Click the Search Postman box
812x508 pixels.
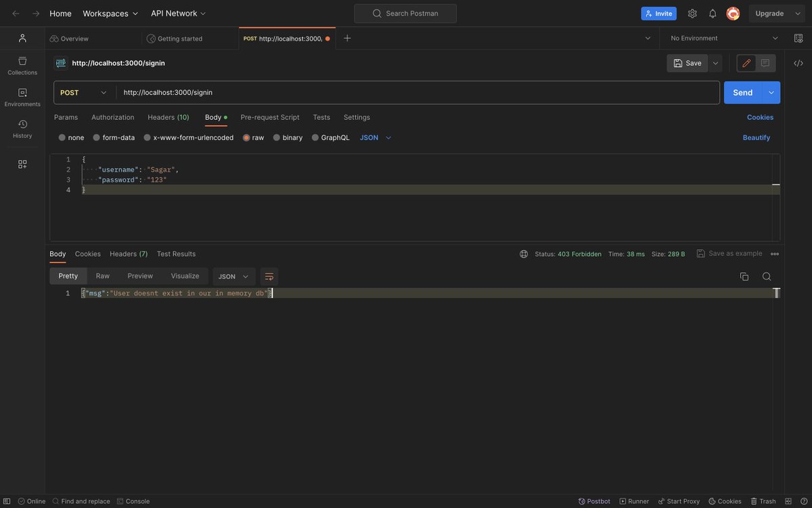(405, 14)
